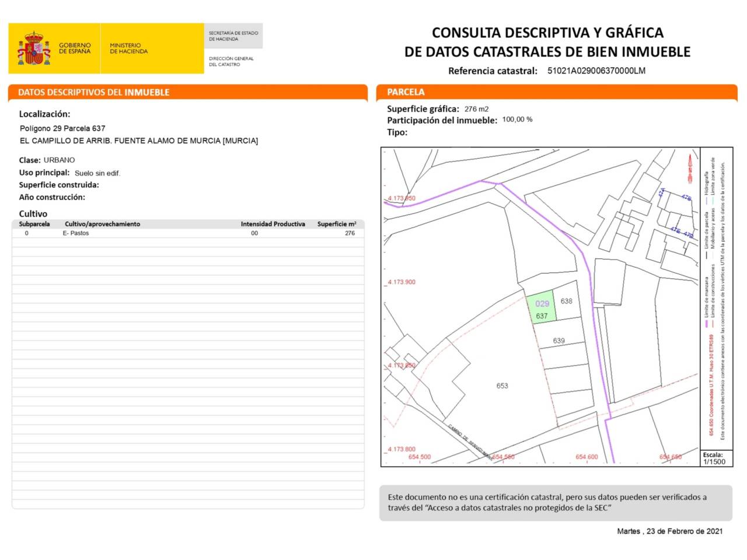Screen dimensions: 747x560
Task: Click the '4.173.900' coordinate label
Action: pos(402,282)
